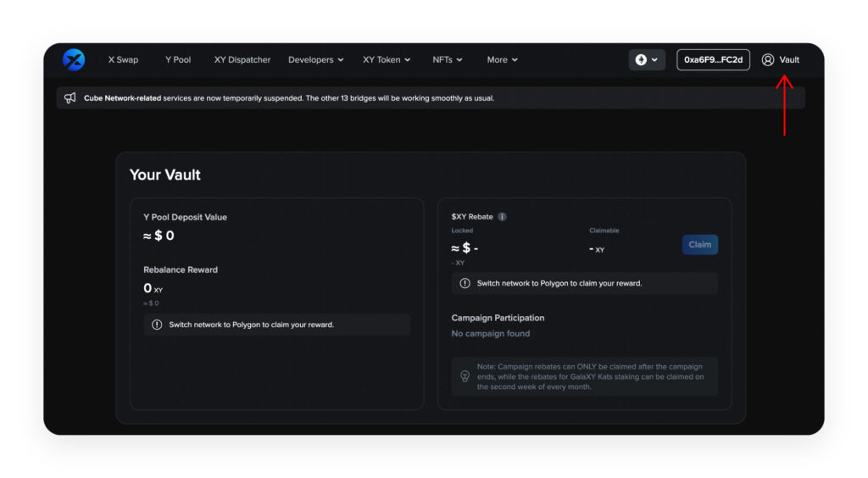Expand the XY Token dropdown menu

(387, 59)
